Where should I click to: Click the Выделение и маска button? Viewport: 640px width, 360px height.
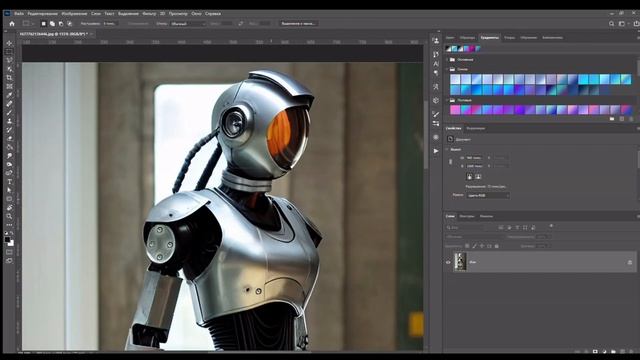(x=298, y=24)
